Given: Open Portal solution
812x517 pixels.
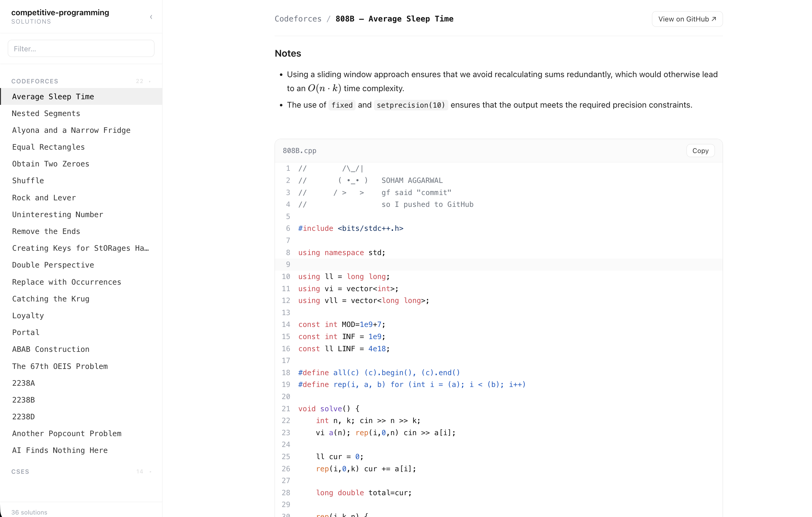Looking at the screenshot, I should click(x=81, y=333).
